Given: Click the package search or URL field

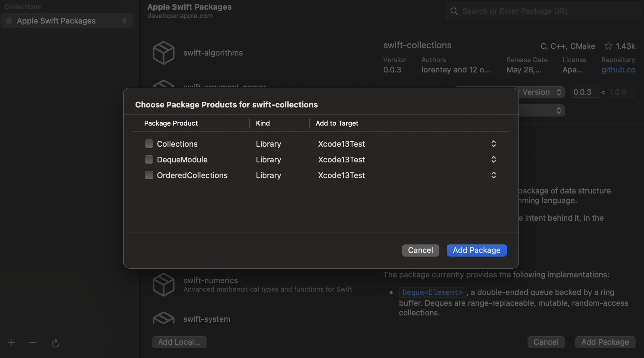Looking at the screenshot, I should [543, 11].
